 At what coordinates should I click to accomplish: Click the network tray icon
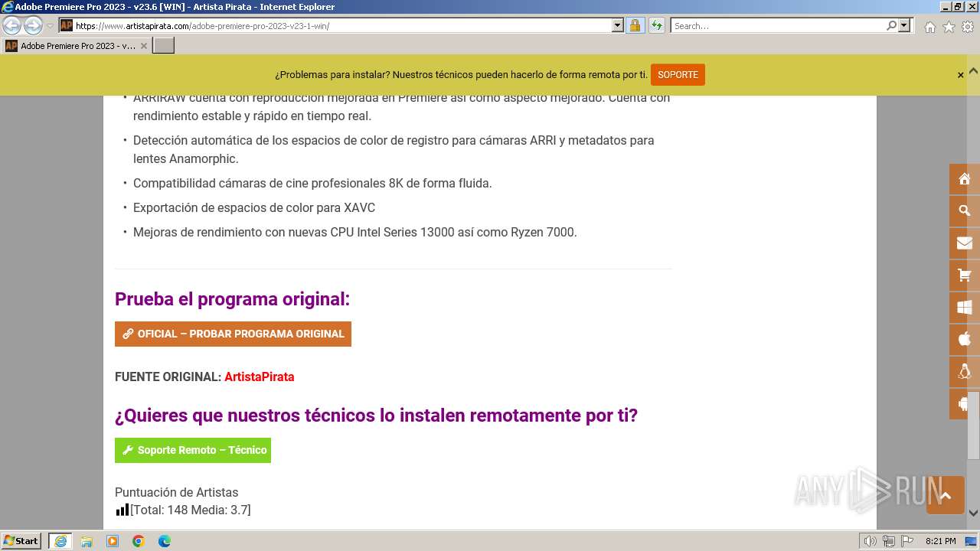click(889, 541)
